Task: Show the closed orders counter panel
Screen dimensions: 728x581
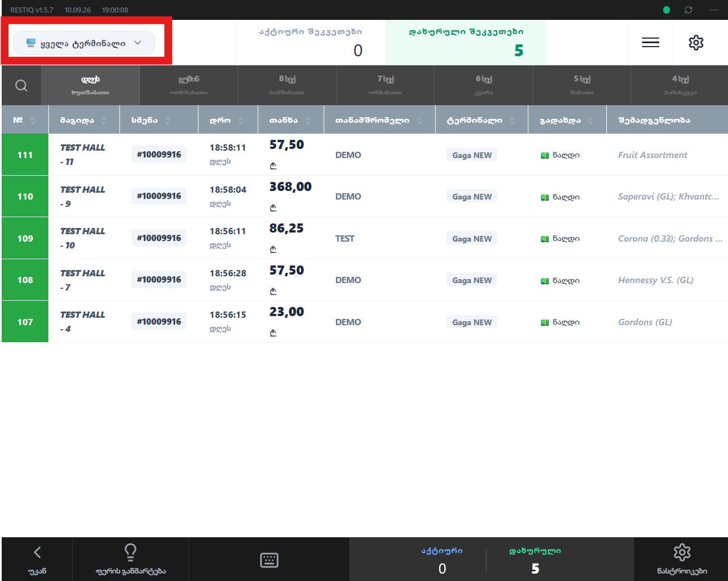Action: click(466, 43)
